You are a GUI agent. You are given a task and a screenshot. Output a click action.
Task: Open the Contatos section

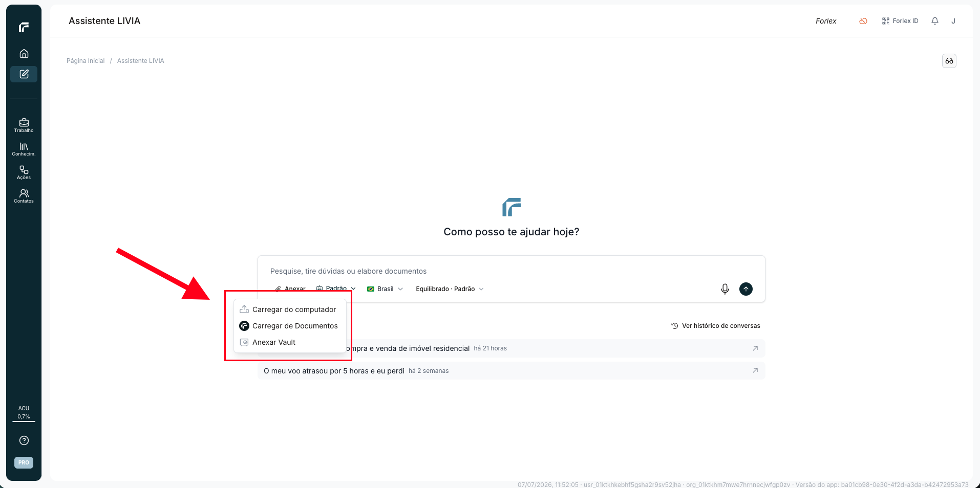(24, 196)
